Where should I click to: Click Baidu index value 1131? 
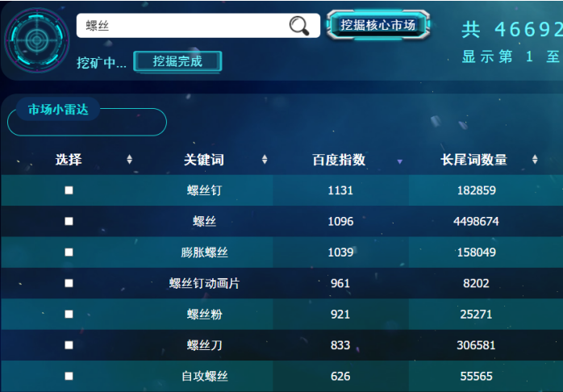tap(340, 190)
